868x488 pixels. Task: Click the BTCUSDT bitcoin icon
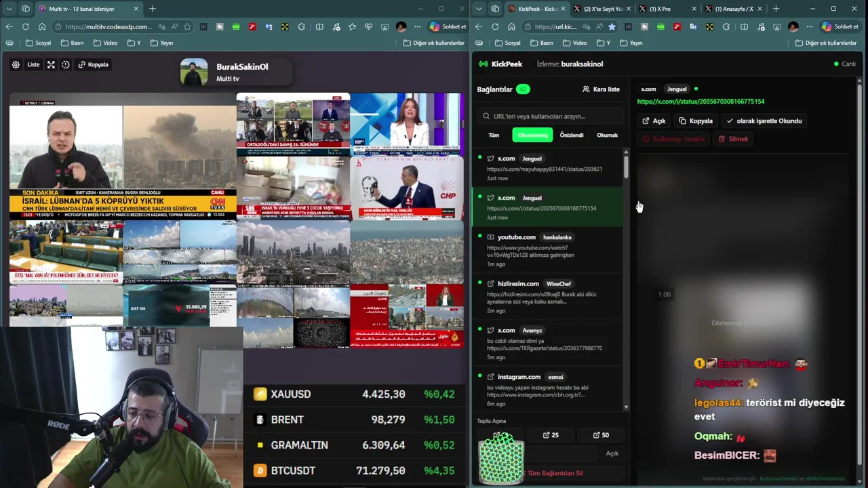click(x=260, y=470)
